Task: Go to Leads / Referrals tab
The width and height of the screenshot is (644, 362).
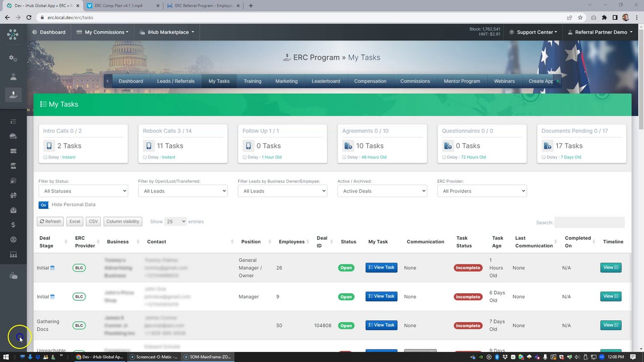Action: tap(176, 81)
